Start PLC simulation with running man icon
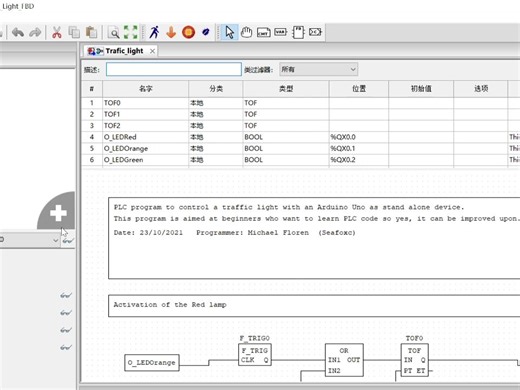The image size is (520, 390). [154, 32]
